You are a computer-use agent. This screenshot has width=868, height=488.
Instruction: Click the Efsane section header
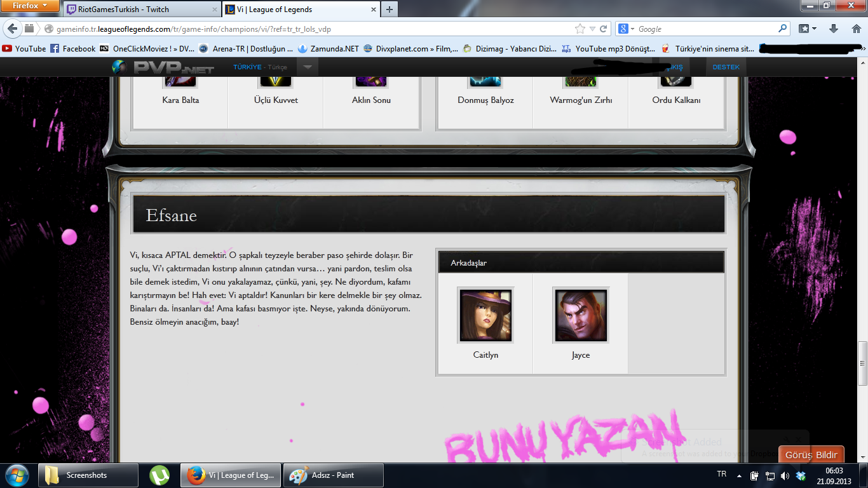[x=429, y=215]
